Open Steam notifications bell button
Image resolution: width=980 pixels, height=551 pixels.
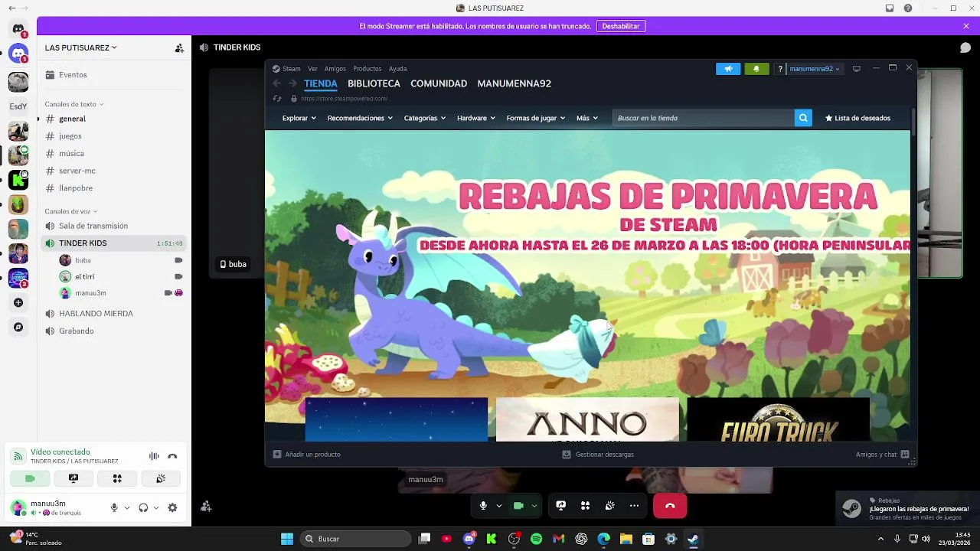coord(756,69)
